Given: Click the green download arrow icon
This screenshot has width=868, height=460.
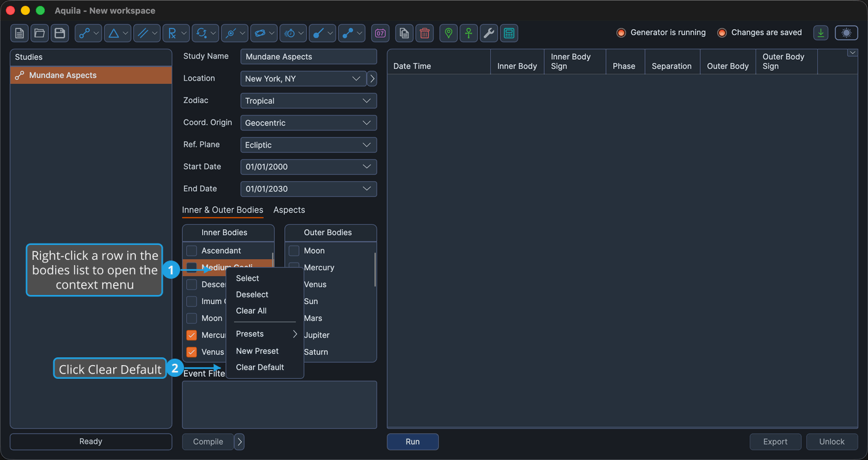Looking at the screenshot, I should [x=821, y=33].
